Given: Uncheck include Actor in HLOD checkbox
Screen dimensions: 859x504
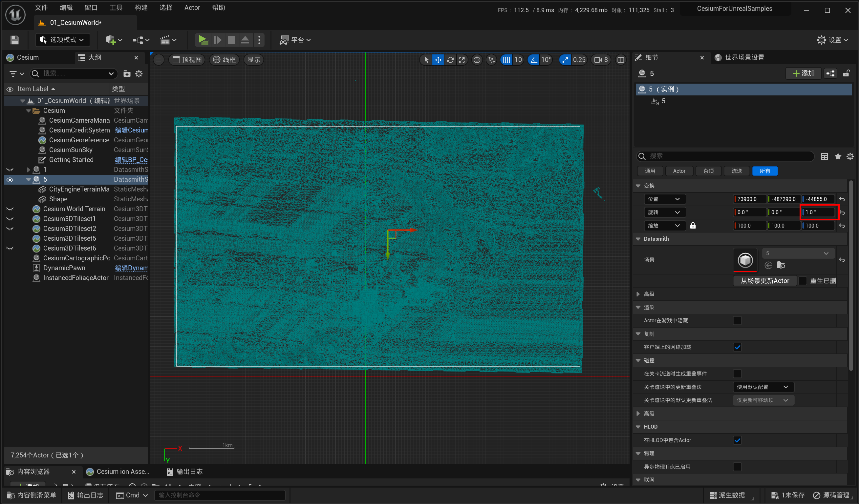Looking at the screenshot, I should (737, 440).
